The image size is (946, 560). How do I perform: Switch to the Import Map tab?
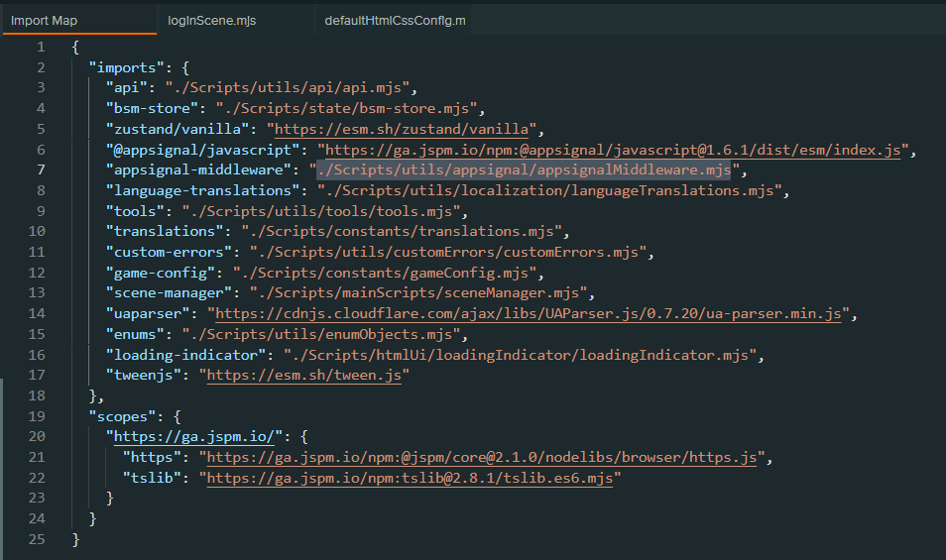pos(45,21)
